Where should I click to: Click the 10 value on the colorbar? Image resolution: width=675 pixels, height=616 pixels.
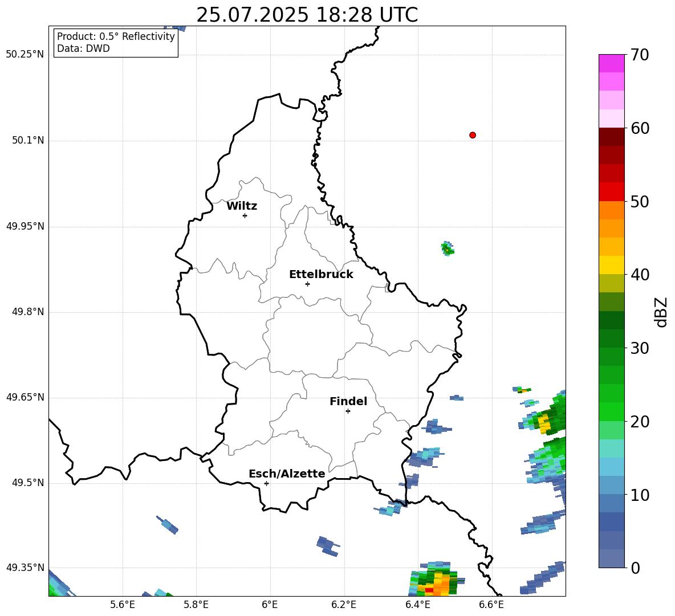click(640, 495)
